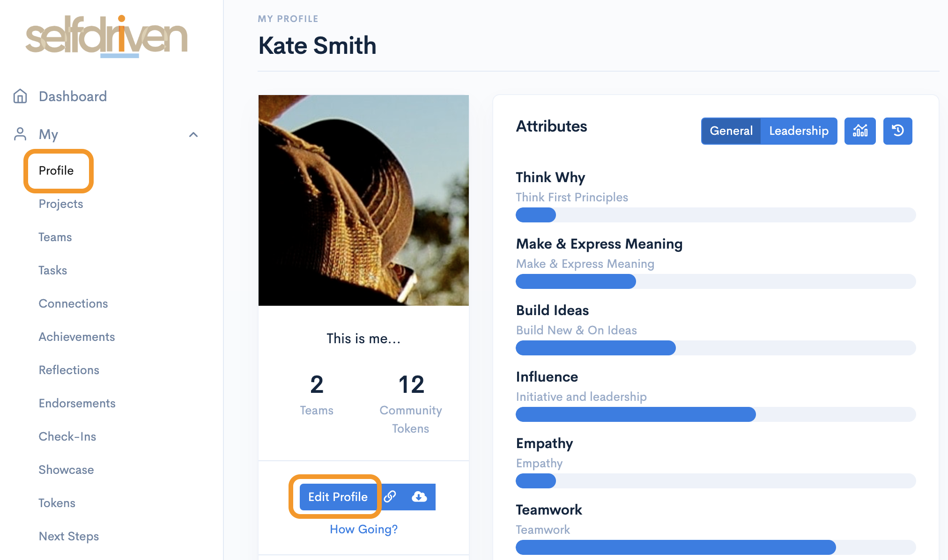Click the cloud download icon
This screenshot has height=560, width=948.
(x=419, y=497)
